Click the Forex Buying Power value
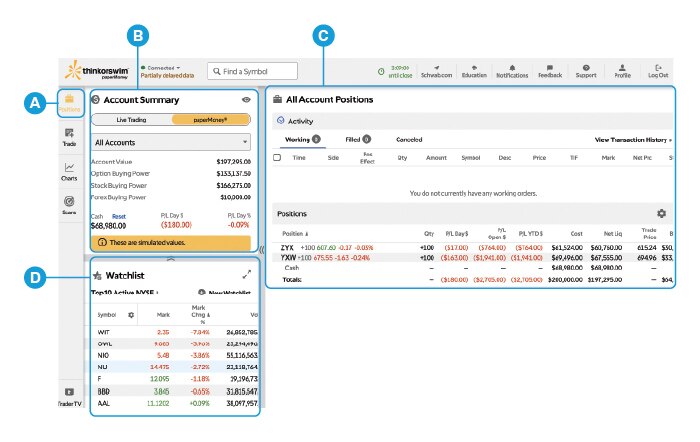This screenshot has width=700, height=442. (x=235, y=197)
